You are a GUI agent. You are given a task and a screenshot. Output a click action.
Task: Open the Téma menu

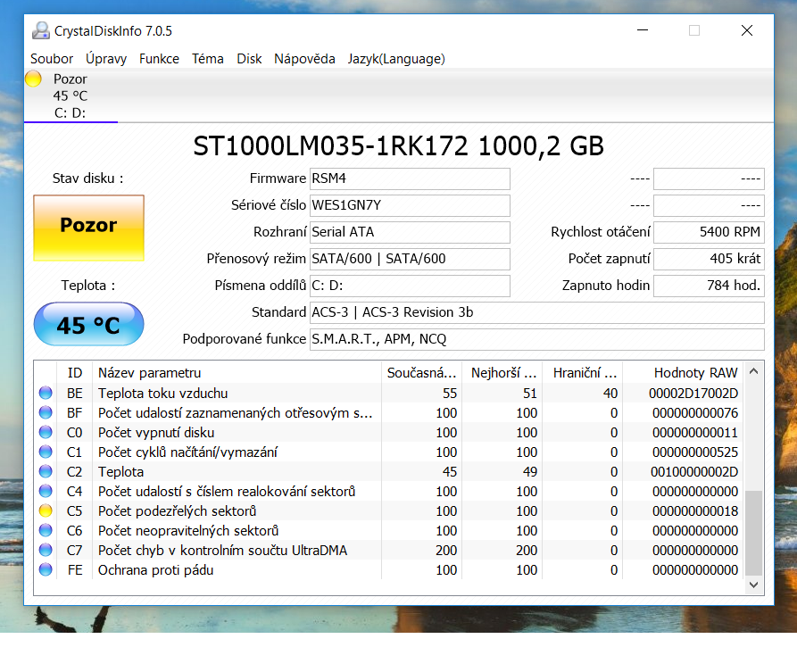208,59
